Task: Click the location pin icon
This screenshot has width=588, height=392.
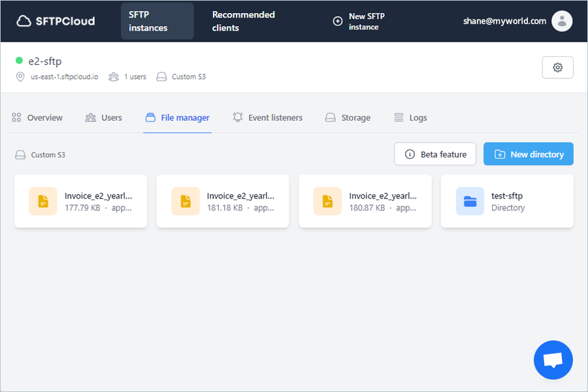Action: coord(20,77)
